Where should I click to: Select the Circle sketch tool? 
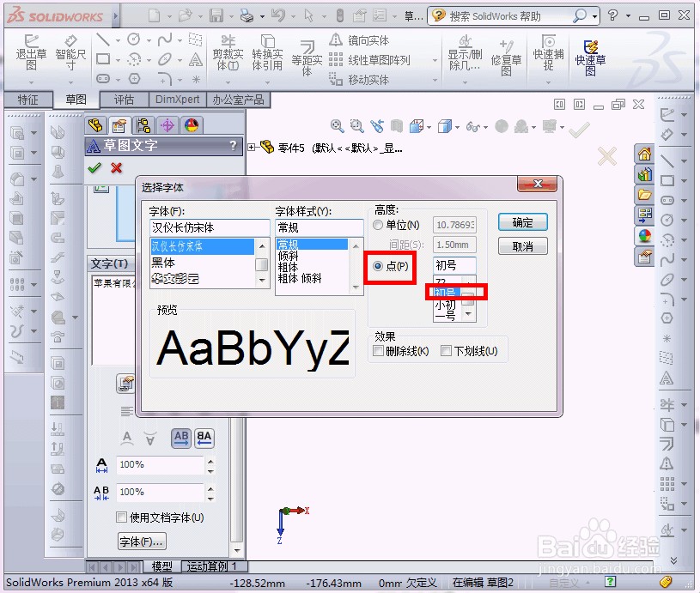click(134, 39)
